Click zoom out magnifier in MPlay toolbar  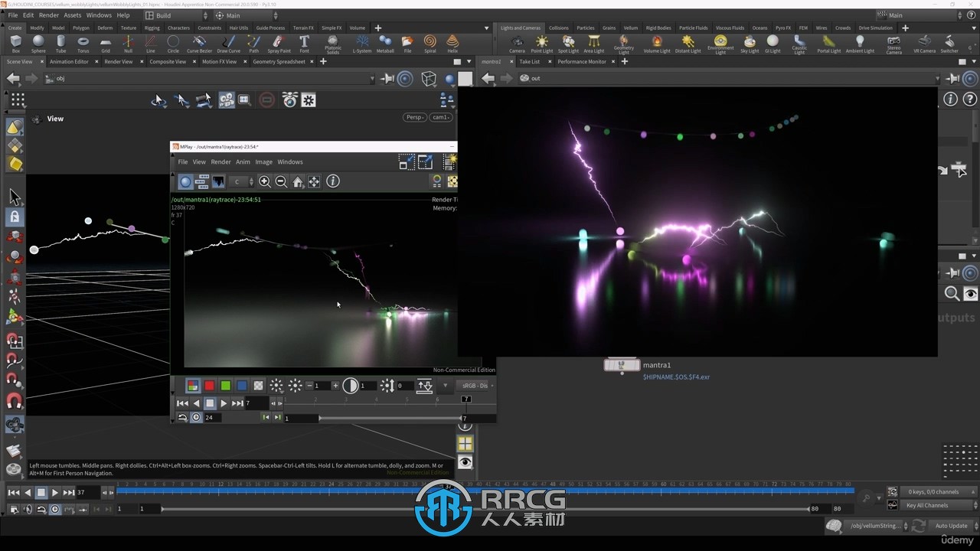pyautogui.click(x=281, y=181)
